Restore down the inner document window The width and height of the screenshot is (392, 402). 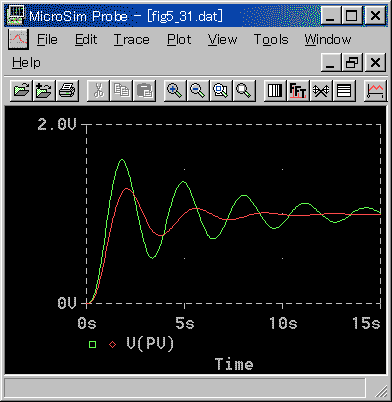(x=352, y=62)
